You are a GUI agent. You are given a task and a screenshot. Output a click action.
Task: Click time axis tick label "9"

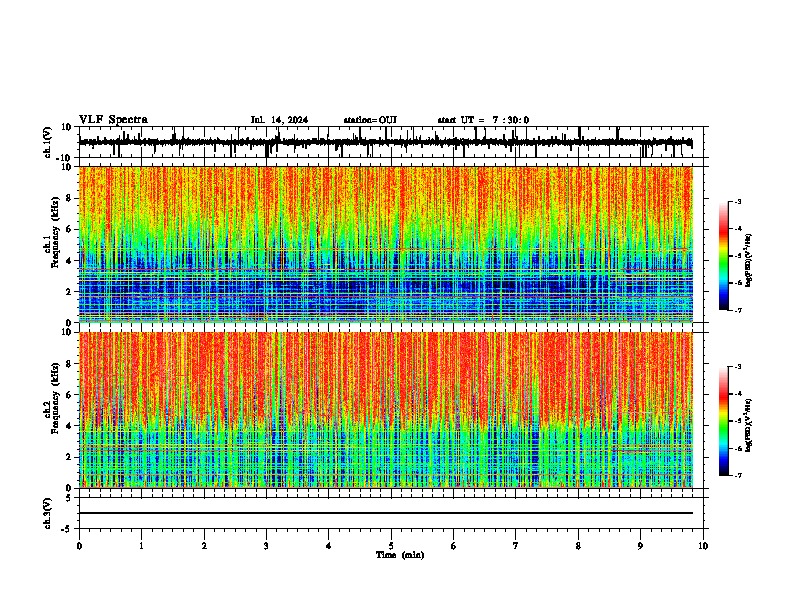pyautogui.click(x=640, y=546)
